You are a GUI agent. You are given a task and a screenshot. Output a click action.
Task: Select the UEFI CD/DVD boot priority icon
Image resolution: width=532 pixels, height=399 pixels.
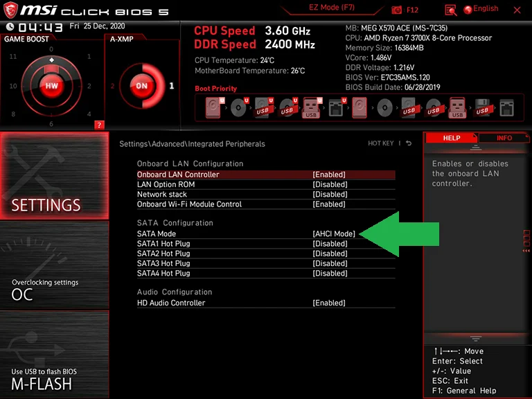click(240, 107)
